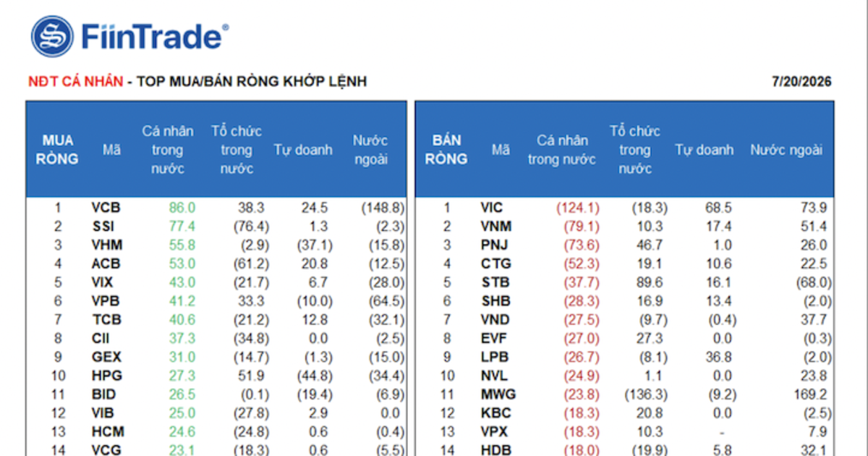Select VCB individual net value 86.0
Screen dimensions: 868x456
pos(182,208)
